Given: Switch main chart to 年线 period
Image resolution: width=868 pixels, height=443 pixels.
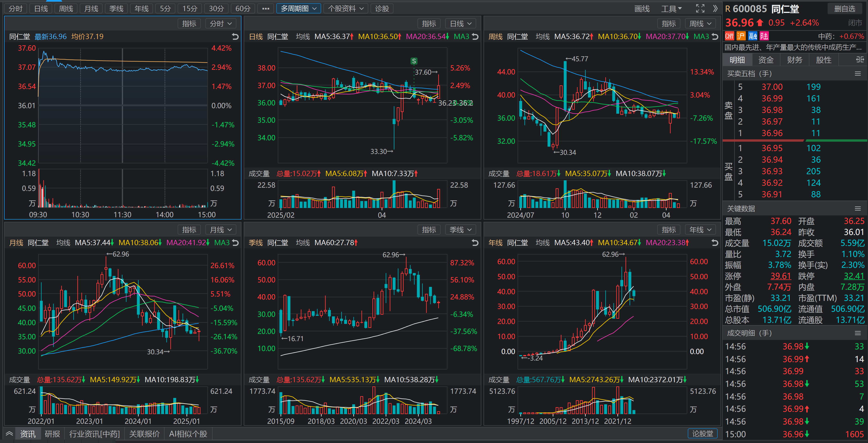Looking at the screenshot, I should click(x=141, y=8).
